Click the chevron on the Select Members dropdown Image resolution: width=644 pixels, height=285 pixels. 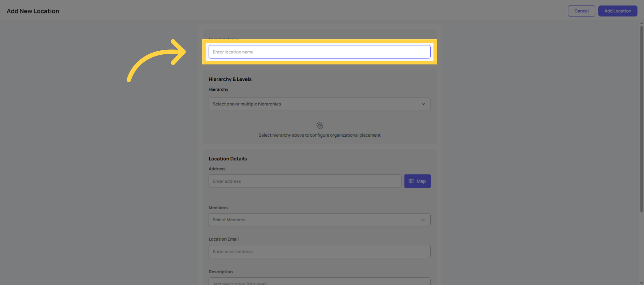click(x=423, y=220)
